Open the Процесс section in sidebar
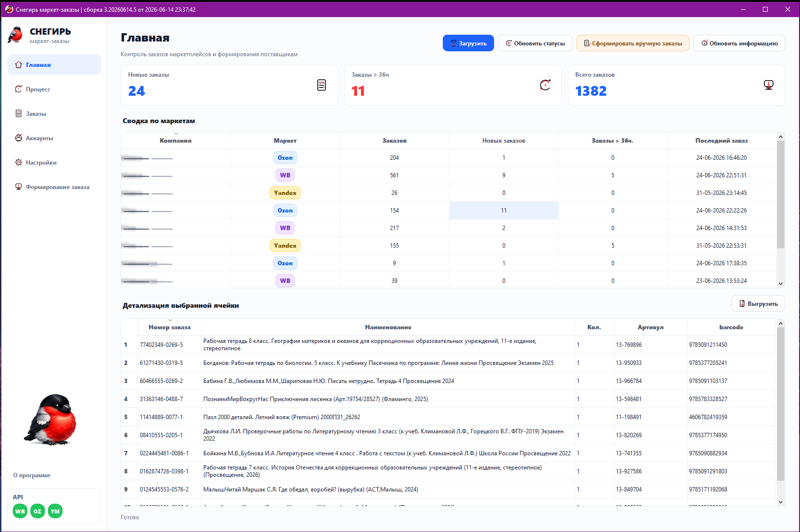This screenshot has width=800, height=532. coord(54,89)
